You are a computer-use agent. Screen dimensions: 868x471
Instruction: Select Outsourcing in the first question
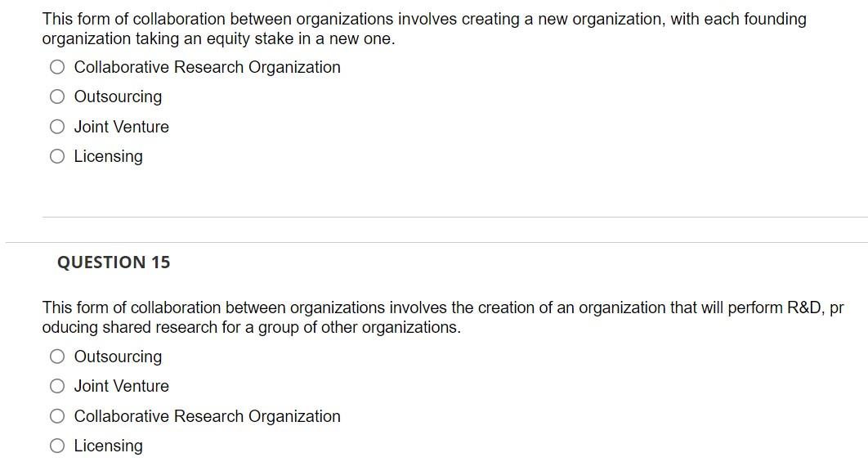56,96
